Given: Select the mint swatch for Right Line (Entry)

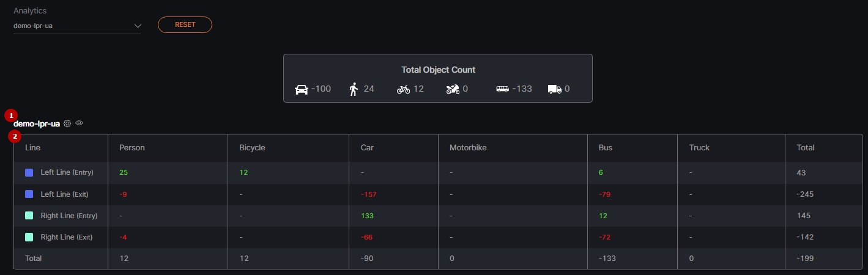Looking at the screenshot, I should click(x=29, y=216).
